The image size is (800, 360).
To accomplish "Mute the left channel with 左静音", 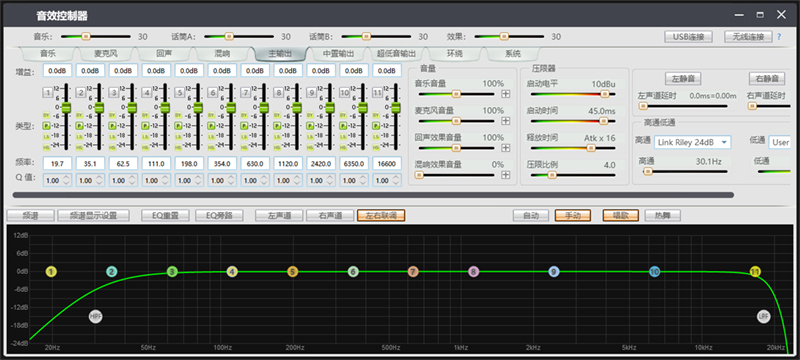I will pyautogui.click(x=683, y=79).
